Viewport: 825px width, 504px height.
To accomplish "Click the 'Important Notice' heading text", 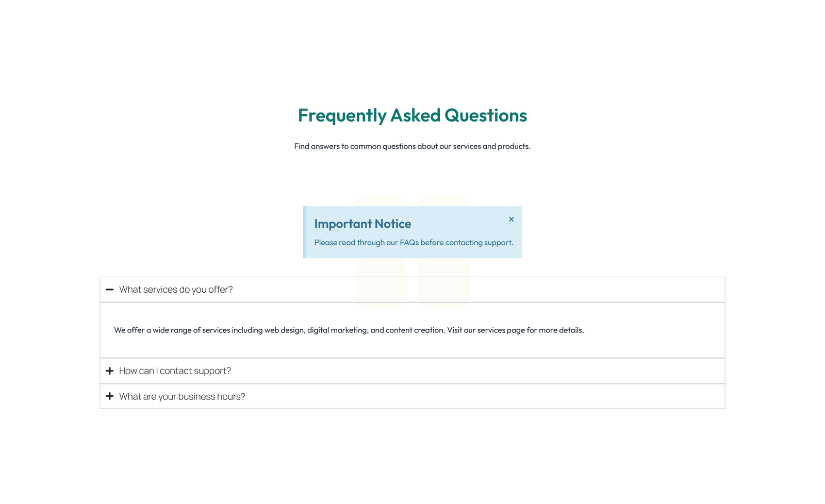I will pyautogui.click(x=362, y=224).
